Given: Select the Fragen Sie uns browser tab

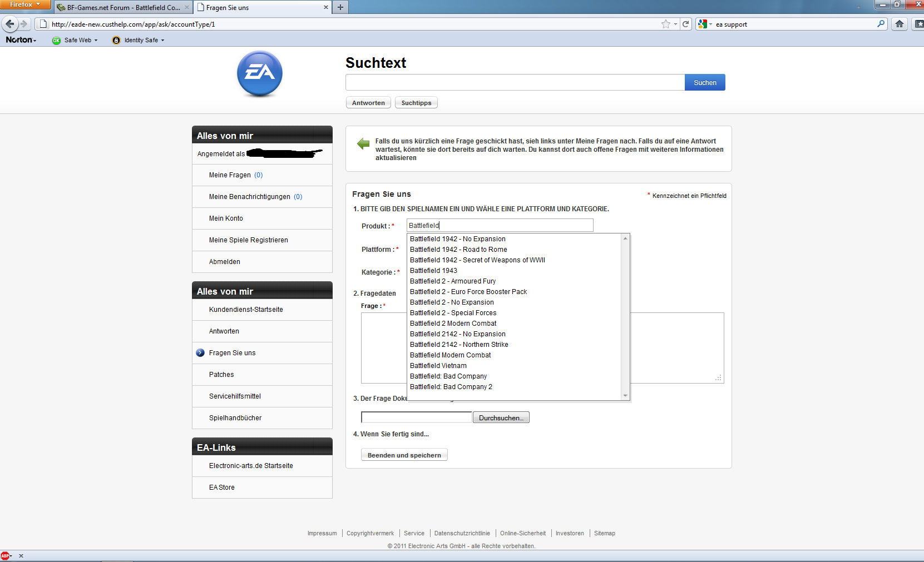Looking at the screenshot, I should [x=262, y=7].
